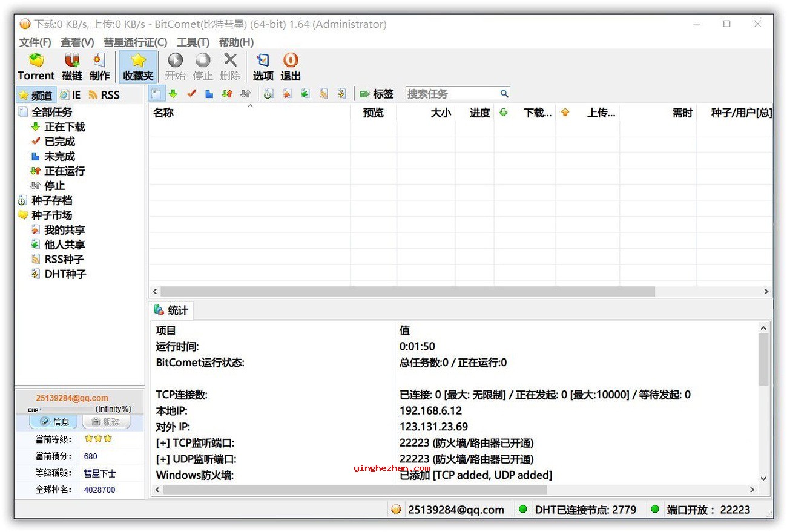
Task: Select 停止 in the sidebar tree
Action: tap(54, 186)
